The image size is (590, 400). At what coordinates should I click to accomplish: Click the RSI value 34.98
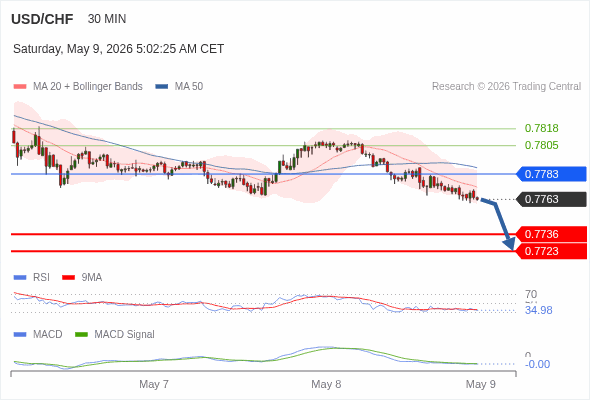coord(538,310)
